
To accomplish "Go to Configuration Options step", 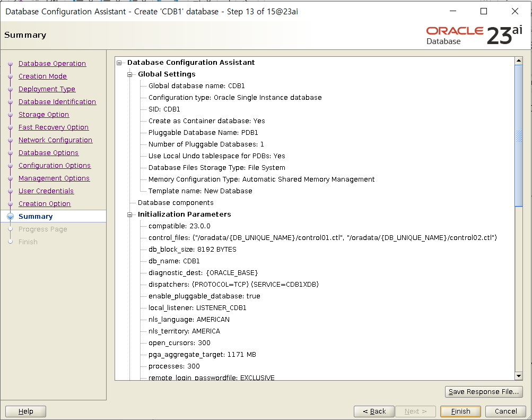I will click(x=55, y=165).
